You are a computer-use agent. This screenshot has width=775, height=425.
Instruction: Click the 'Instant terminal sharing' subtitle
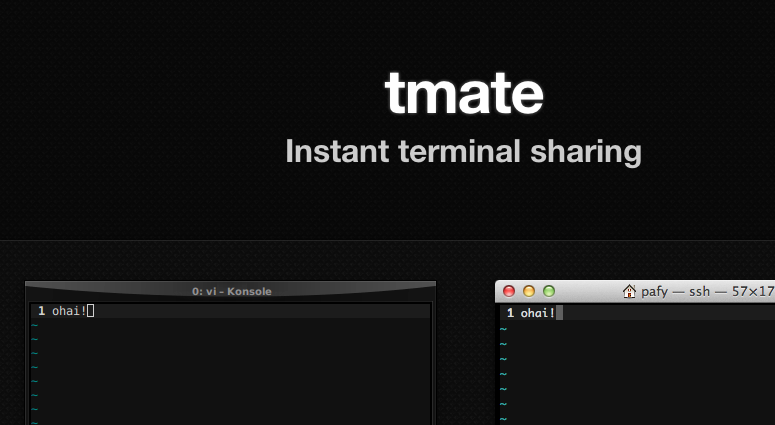point(464,151)
